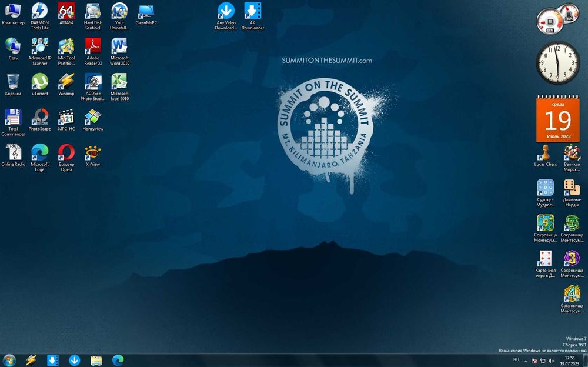Viewport: 588px width, 367px height.
Task: Open Сокровища Монтесумы with green mask icon
Action: (572, 228)
